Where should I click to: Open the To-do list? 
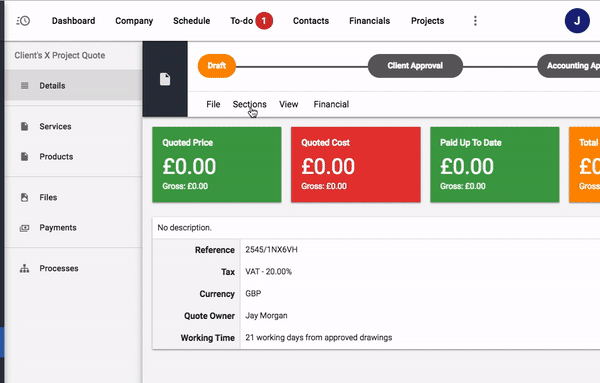click(x=241, y=21)
